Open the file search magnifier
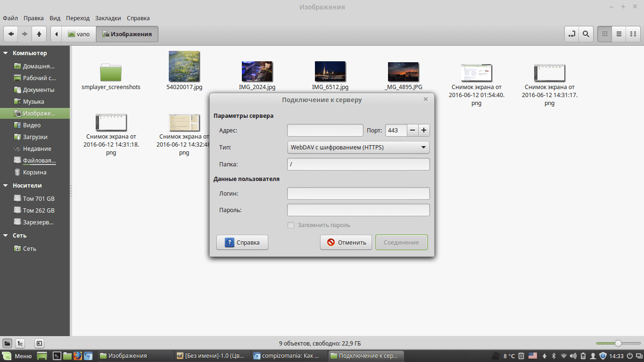644x362 pixels. tap(586, 34)
